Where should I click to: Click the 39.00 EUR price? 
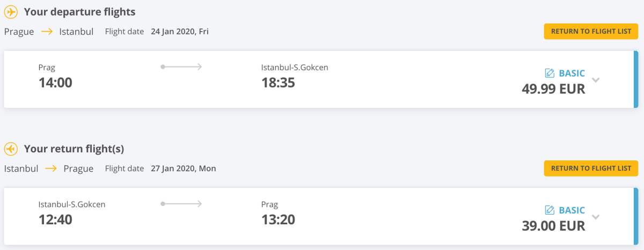pos(553,225)
